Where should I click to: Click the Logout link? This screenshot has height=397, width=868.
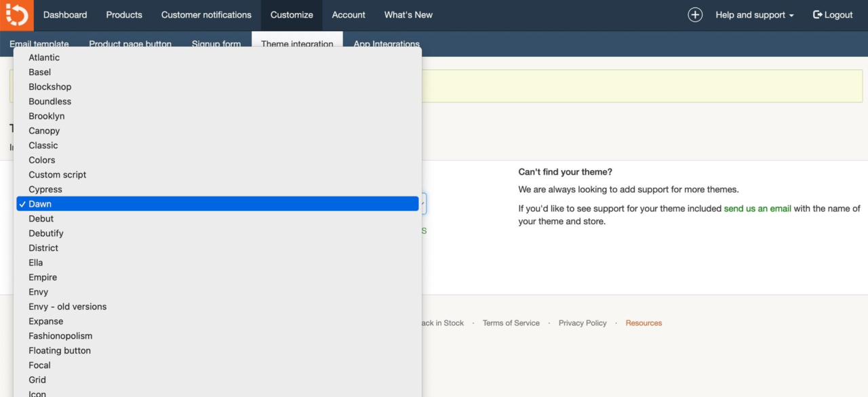click(833, 15)
